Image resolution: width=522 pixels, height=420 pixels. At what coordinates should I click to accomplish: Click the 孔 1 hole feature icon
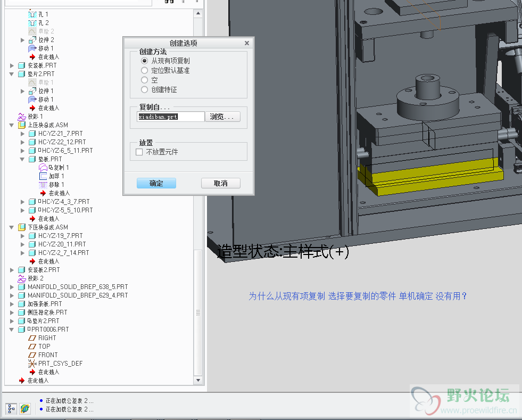[x=32, y=14]
